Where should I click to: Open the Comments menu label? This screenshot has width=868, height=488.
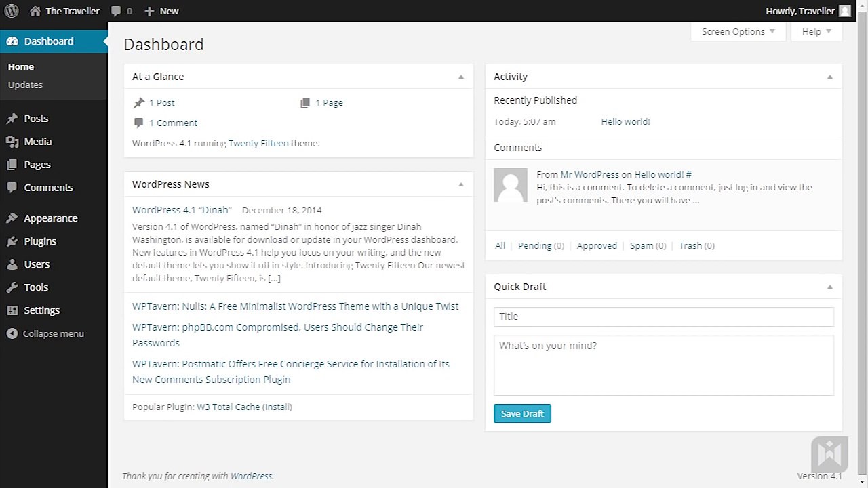[48, 188]
